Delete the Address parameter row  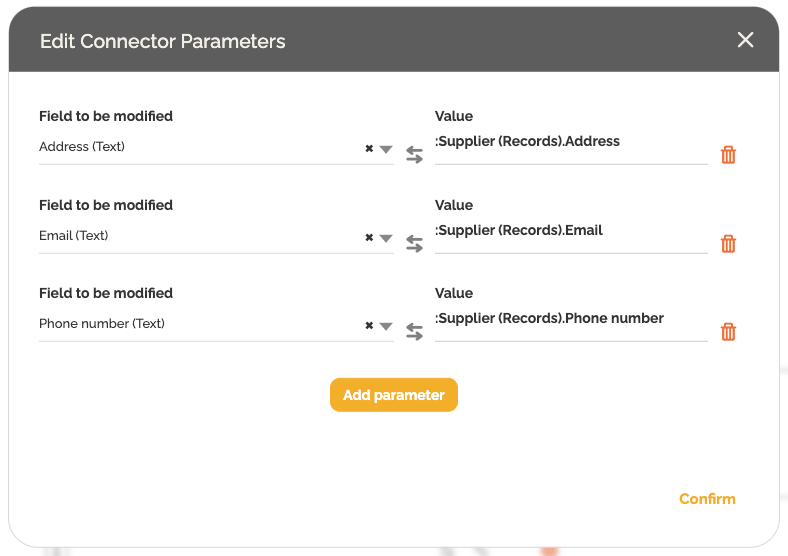click(728, 155)
